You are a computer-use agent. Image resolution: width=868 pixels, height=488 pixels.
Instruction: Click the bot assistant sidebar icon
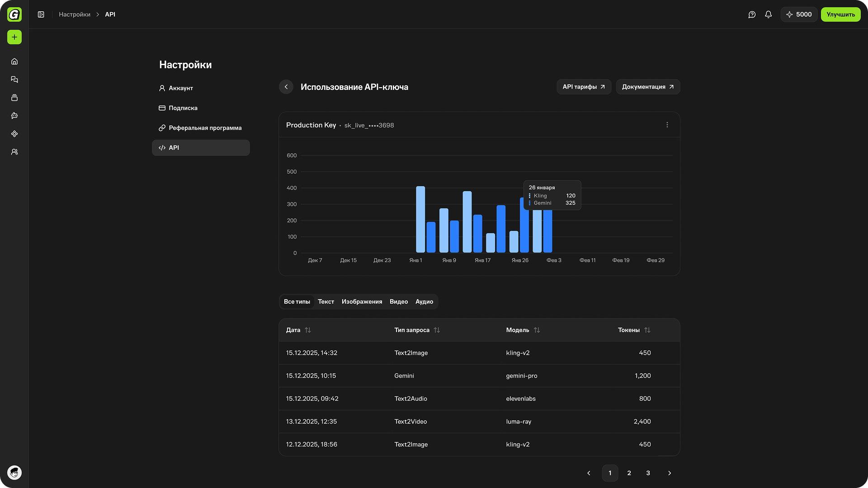point(14,116)
